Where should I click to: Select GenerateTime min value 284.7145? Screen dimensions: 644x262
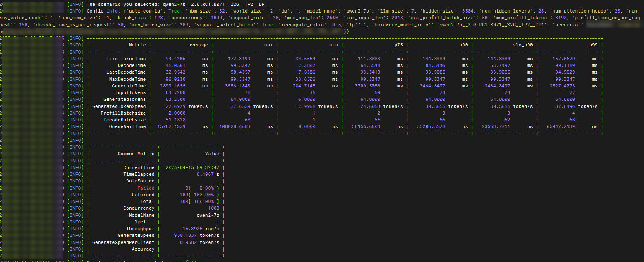[x=304, y=86]
